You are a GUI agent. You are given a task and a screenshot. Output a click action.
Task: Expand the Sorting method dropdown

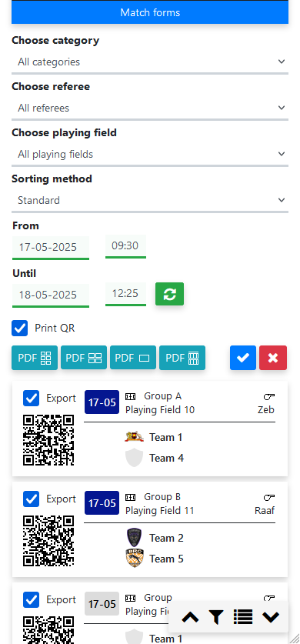(150, 200)
